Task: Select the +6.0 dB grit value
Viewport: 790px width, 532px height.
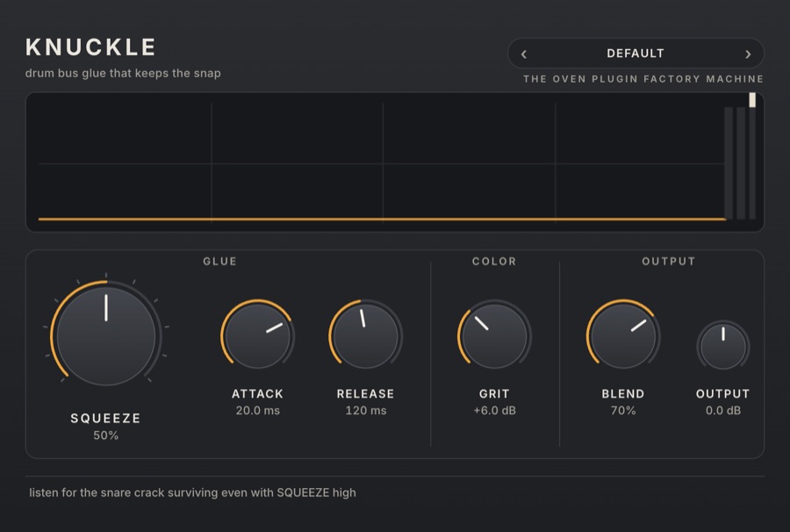Action: click(494, 411)
